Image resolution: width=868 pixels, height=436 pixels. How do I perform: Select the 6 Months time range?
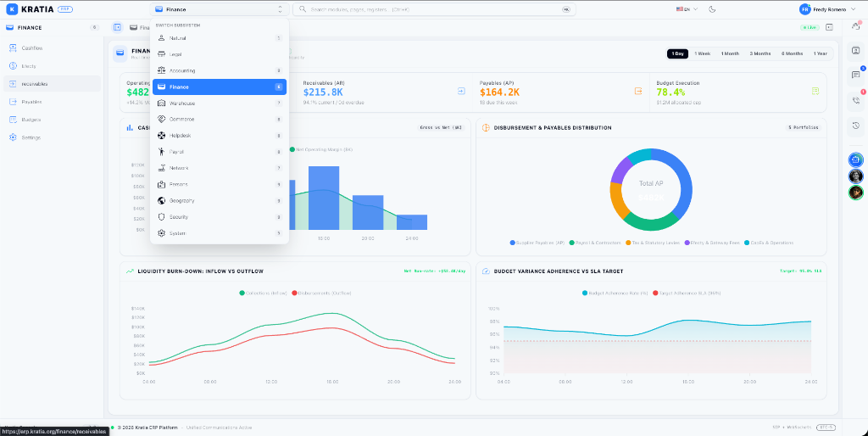point(793,53)
